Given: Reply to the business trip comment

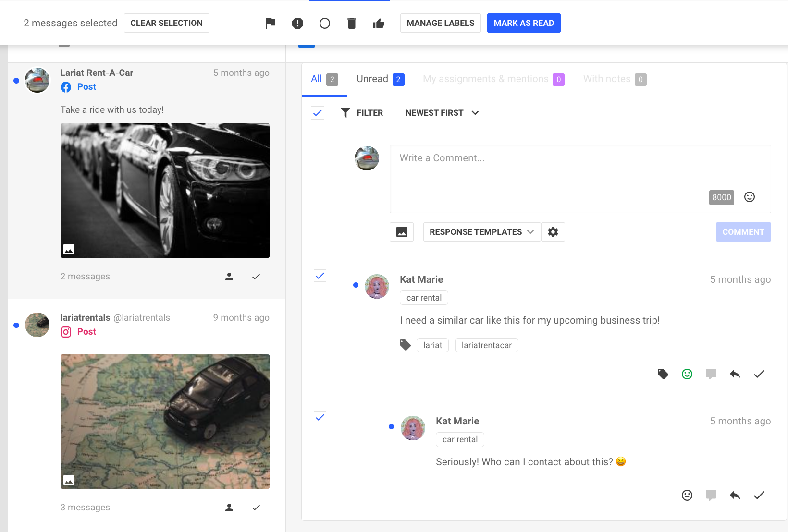Looking at the screenshot, I should (735, 374).
